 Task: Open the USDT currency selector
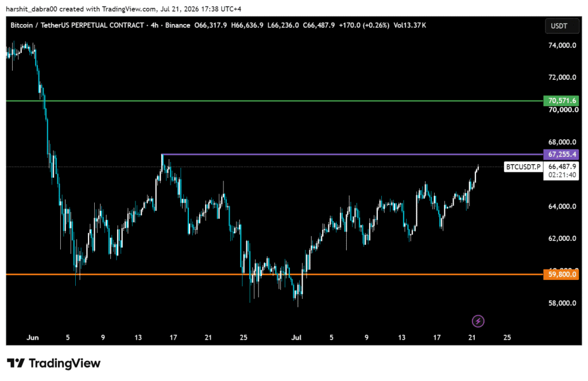(562, 26)
